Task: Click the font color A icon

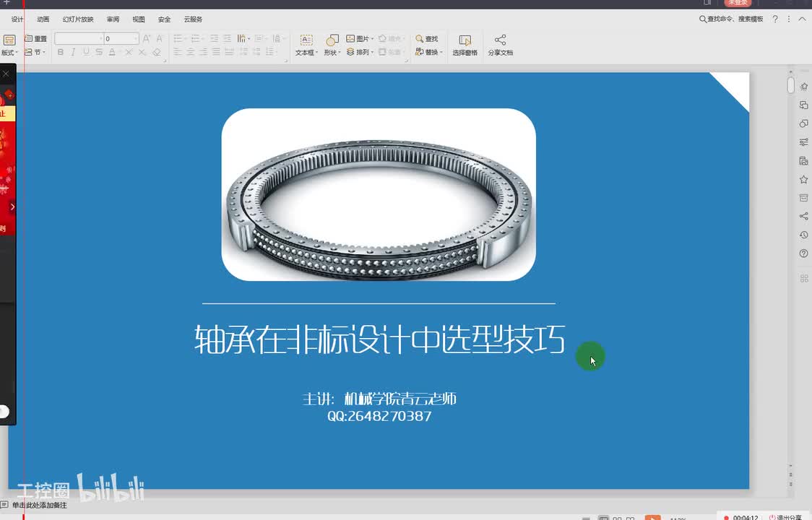Action: 112,52
